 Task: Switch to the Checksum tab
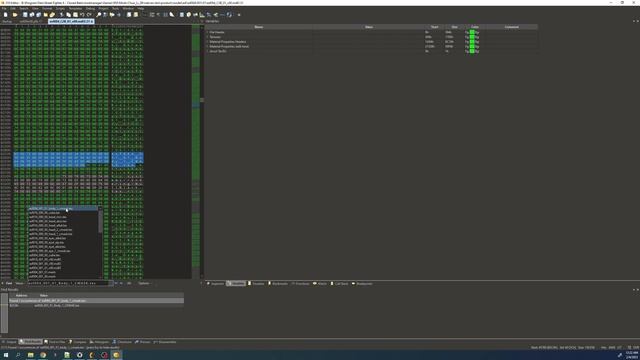point(122,342)
